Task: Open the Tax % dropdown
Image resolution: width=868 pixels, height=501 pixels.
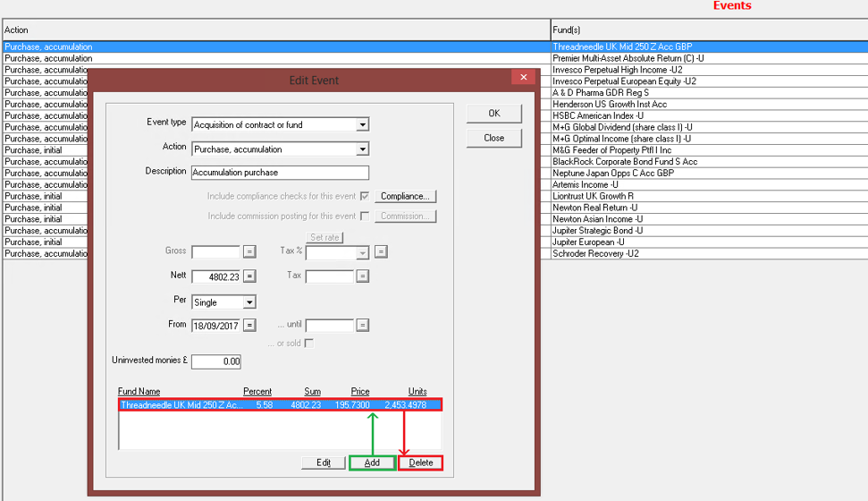Action: point(362,253)
